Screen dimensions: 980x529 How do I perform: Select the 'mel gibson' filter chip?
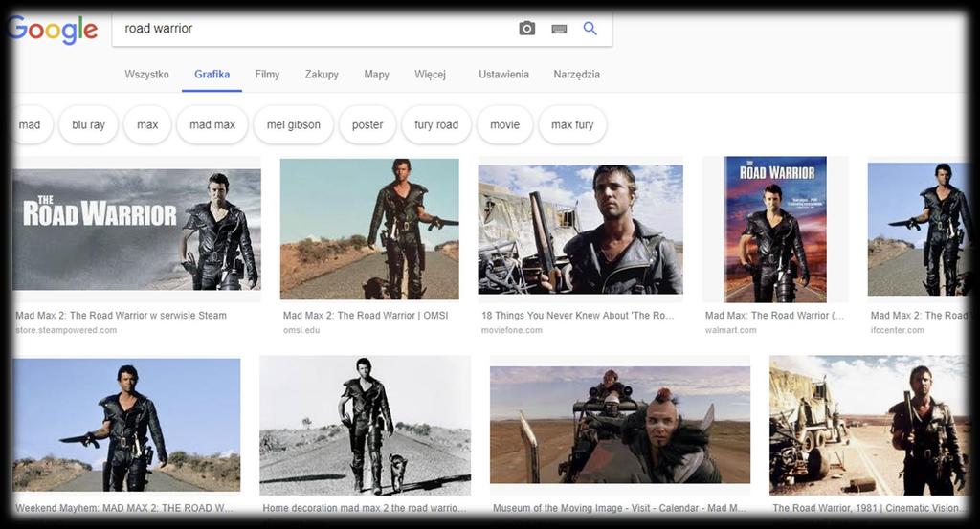click(x=293, y=125)
